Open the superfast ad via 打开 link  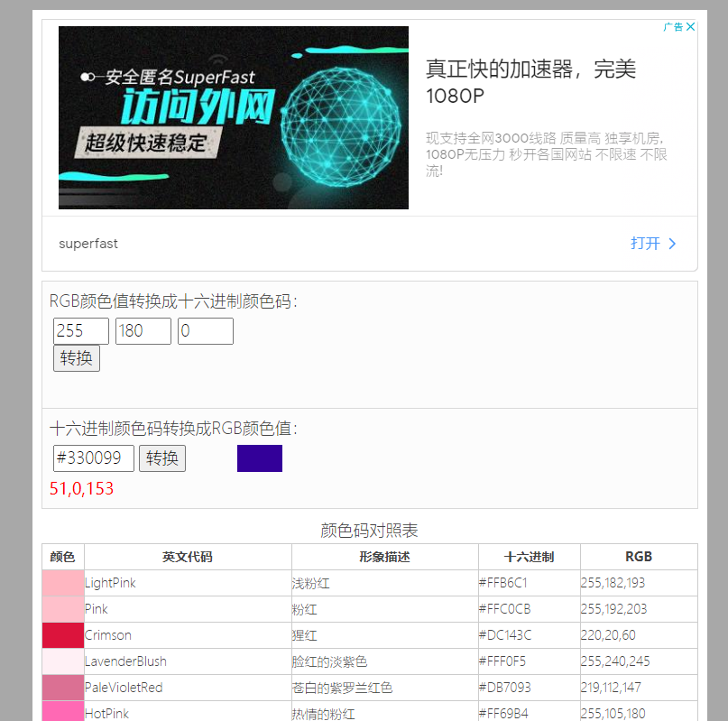coord(645,244)
